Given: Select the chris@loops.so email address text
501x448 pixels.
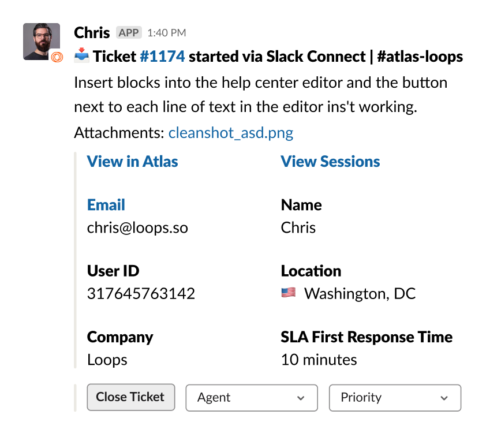Looking at the screenshot, I should (137, 227).
